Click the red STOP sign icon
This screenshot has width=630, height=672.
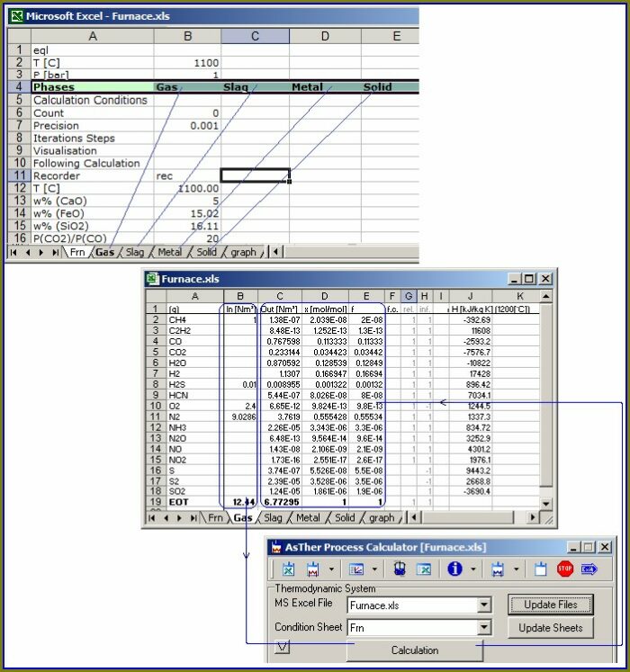pos(565,569)
